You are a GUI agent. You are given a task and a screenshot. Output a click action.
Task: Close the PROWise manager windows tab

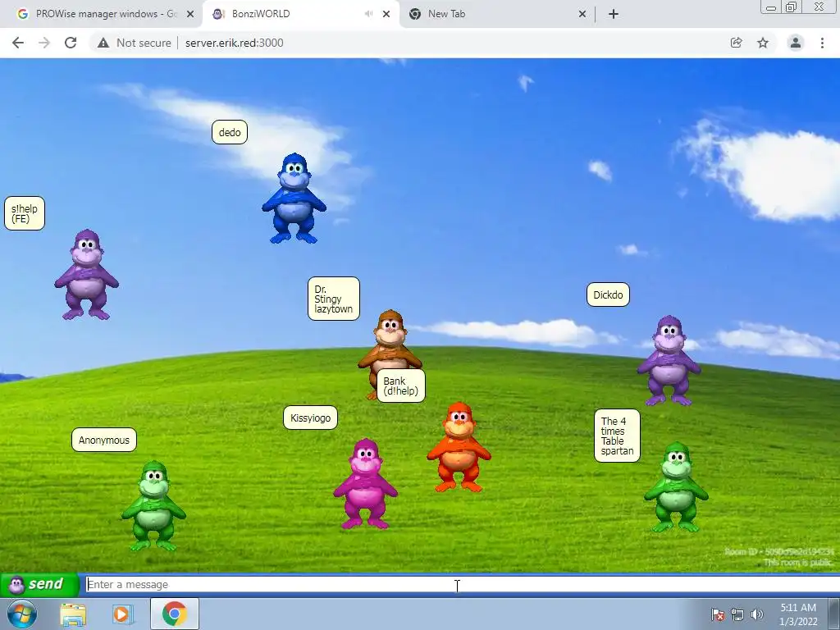(x=190, y=14)
